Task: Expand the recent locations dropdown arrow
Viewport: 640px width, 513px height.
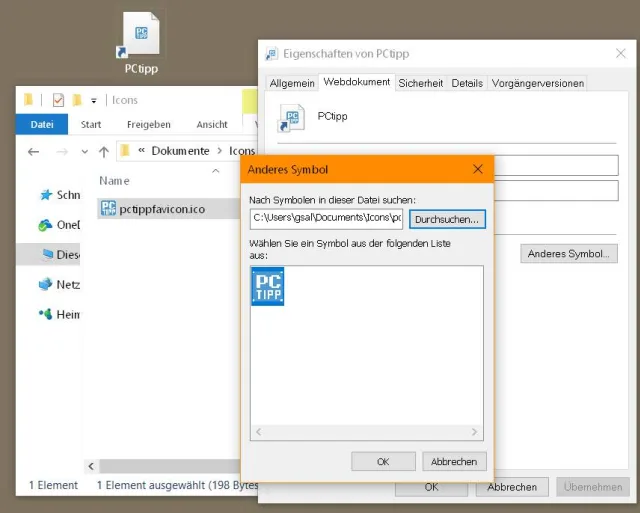Action: coord(84,151)
